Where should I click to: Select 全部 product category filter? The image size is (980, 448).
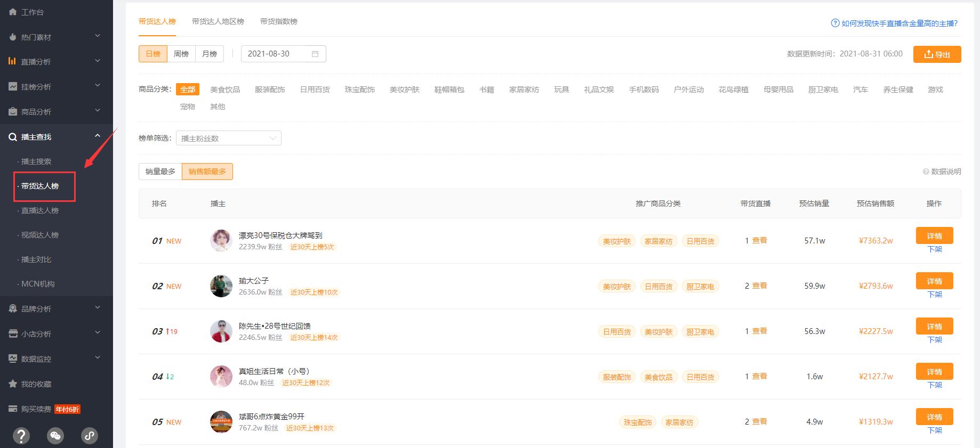(188, 89)
